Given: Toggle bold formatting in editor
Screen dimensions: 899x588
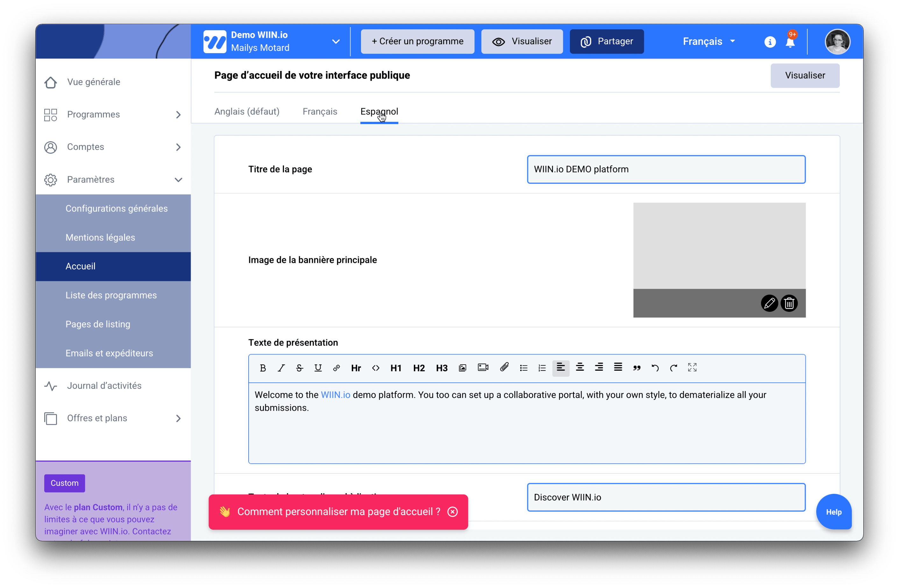Looking at the screenshot, I should pyautogui.click(x=263, y=368).
